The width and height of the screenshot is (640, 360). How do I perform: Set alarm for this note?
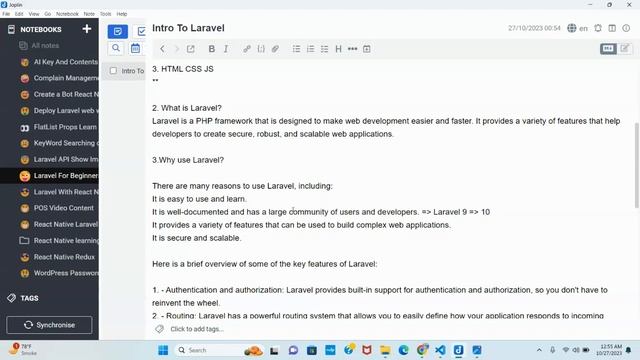coord(598,28)
